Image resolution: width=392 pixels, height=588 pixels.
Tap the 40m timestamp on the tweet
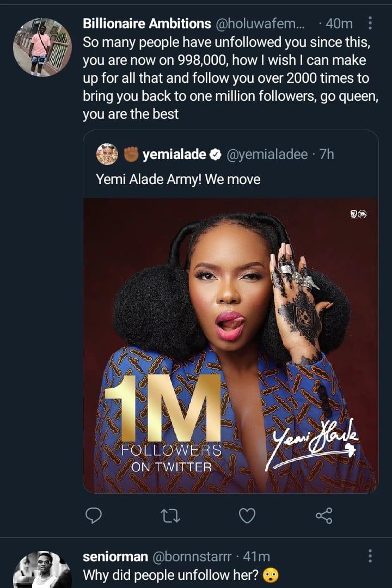point(338,23)
